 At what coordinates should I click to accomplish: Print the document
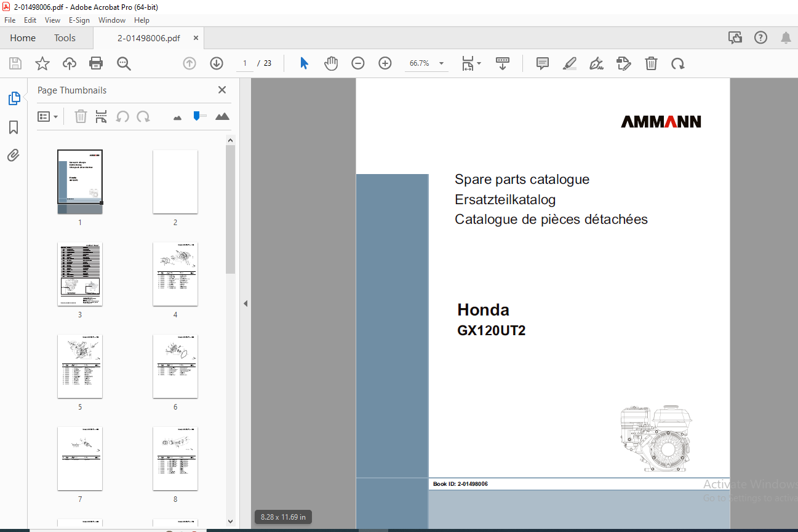pyautogui.click(x=96, y=63)
